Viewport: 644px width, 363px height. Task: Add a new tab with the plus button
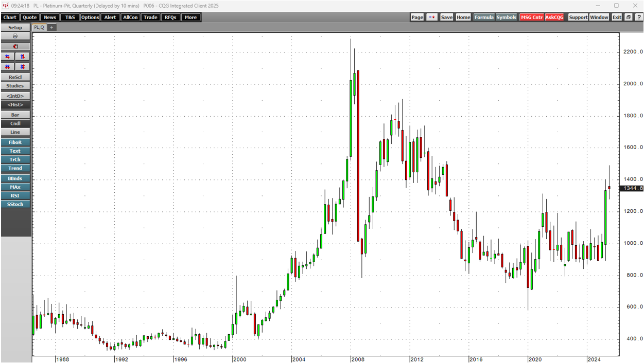click(x=51, y=28)
